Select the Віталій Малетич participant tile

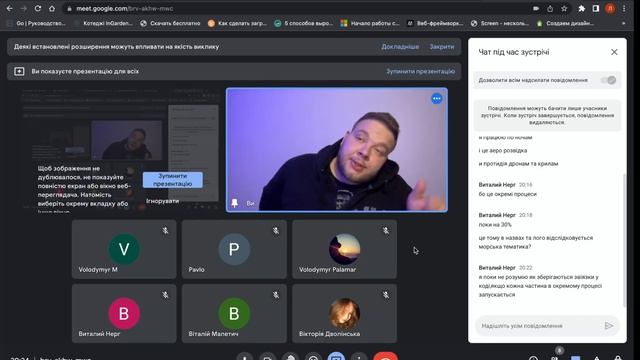coord(234,313)
